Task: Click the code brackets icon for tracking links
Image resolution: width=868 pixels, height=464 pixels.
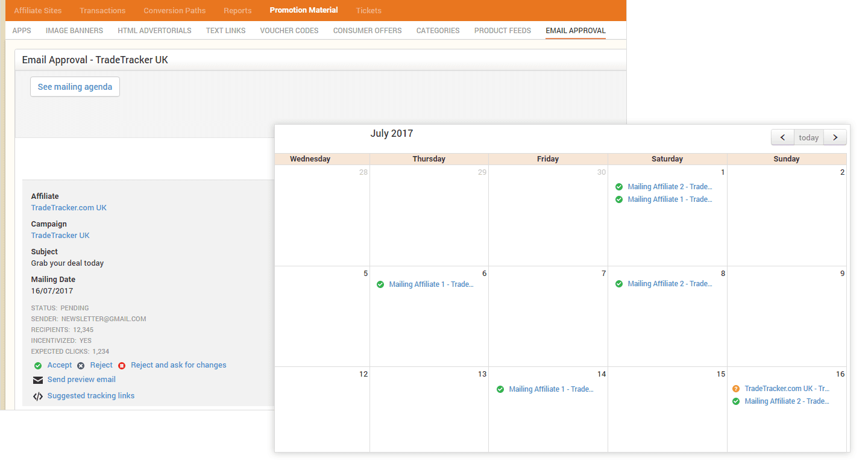Action: (x=38, y=397)
